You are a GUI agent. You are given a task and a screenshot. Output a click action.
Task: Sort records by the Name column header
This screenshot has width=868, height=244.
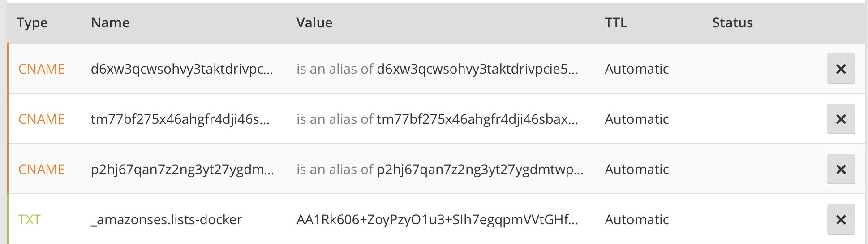click(110, 23)
